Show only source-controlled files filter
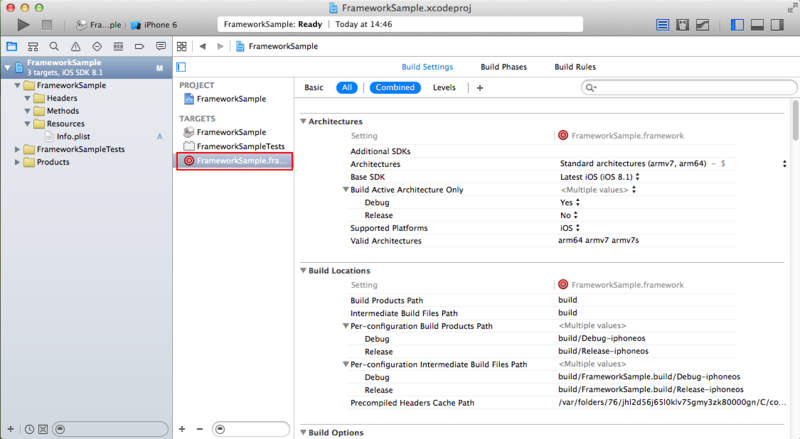Image resolution: width=800 pixels, height=439 pixels. pos(43,429)
